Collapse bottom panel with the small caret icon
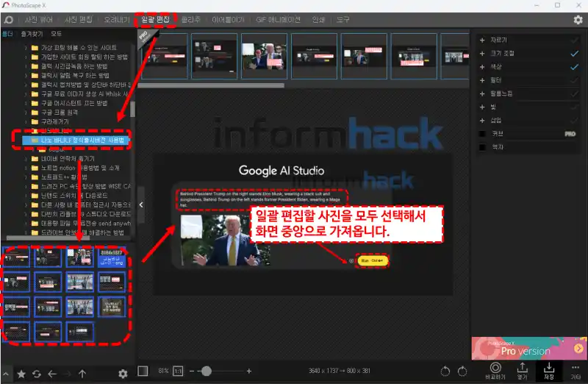This screenshot has height=384, width=588. point(6,374)
